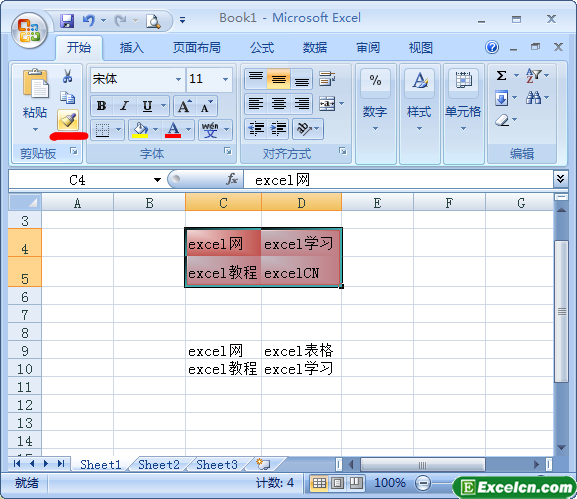Click the Find binoculars icon
The image size is (577, 499).
pyautogui.click(x=533, y=98)
